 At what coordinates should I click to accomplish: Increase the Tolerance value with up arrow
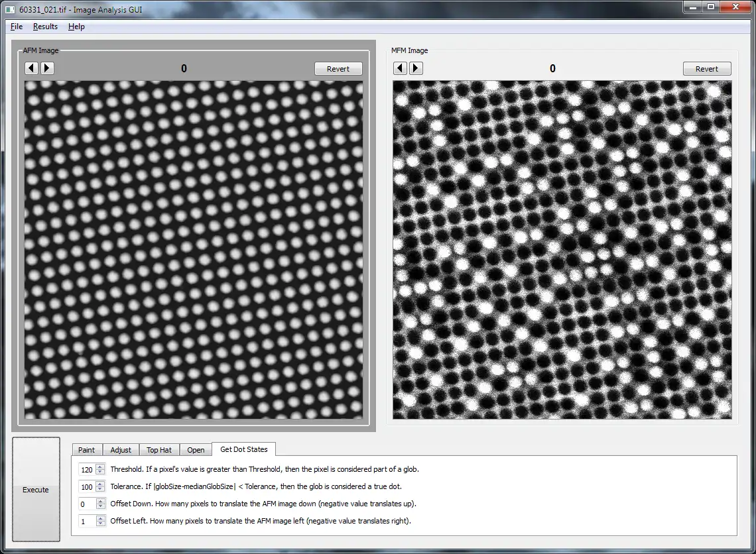(x=100, y=484)
